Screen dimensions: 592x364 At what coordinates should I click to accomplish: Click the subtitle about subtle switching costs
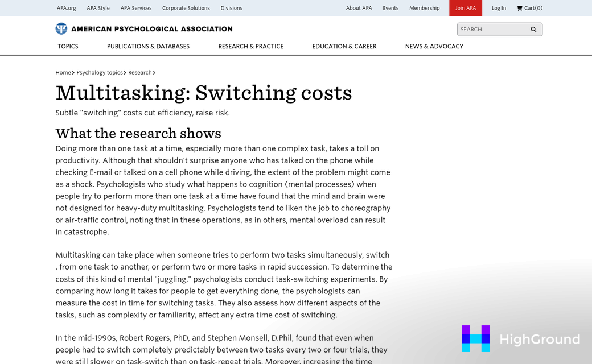click(x=143, y=113)
